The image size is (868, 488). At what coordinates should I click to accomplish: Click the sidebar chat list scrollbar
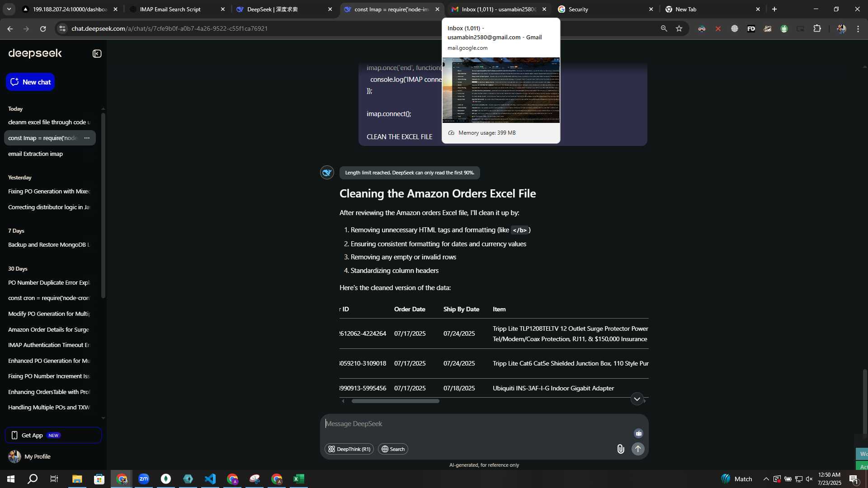click(103, 206)
